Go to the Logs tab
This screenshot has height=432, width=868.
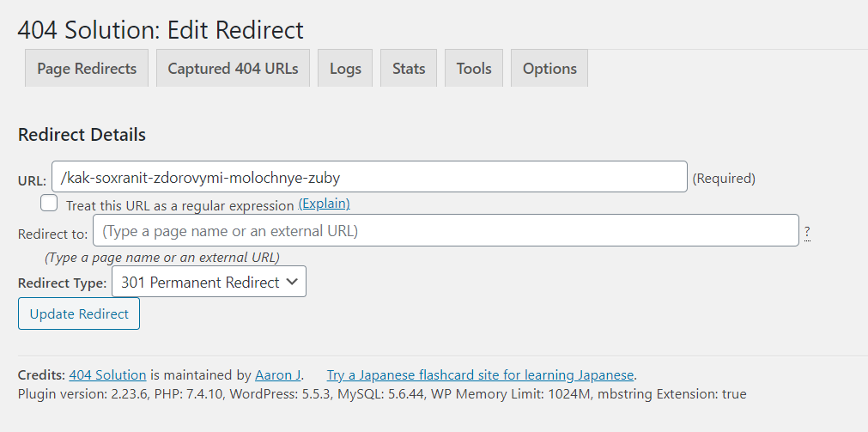click(345, 69)
